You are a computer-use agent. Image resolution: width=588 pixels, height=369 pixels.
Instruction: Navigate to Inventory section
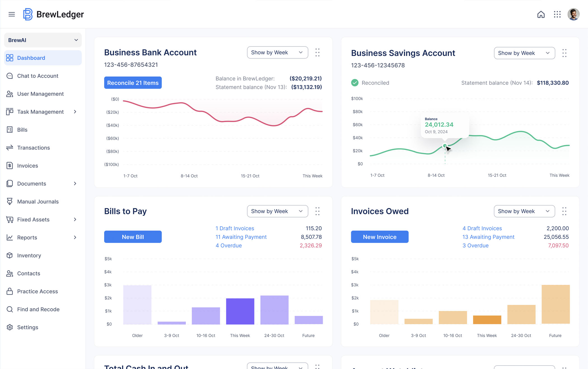coord(29,255)
